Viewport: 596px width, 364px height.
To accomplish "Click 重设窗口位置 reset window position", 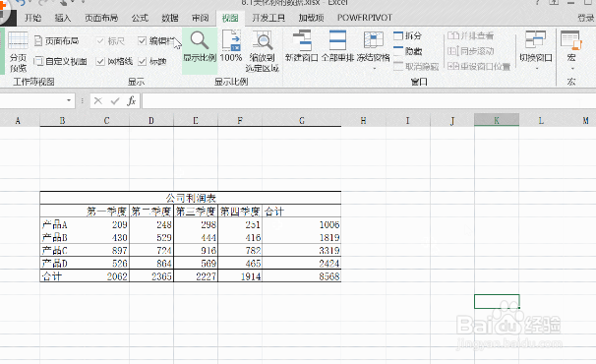I will pyautogui.click(x=479, y=67).
